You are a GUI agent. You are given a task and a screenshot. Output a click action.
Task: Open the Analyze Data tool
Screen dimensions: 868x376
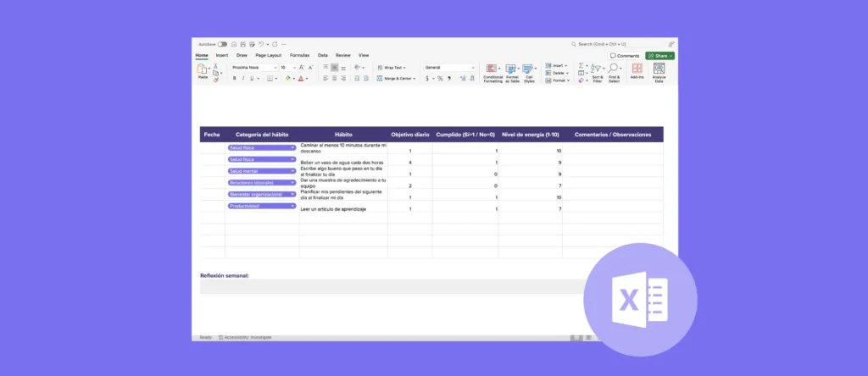tap(659, 69)
